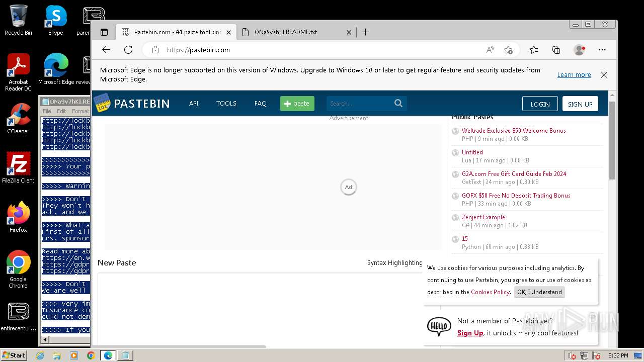Click Start button on taskbar
The image size is (644, 362).
click(x=14, y=355)
